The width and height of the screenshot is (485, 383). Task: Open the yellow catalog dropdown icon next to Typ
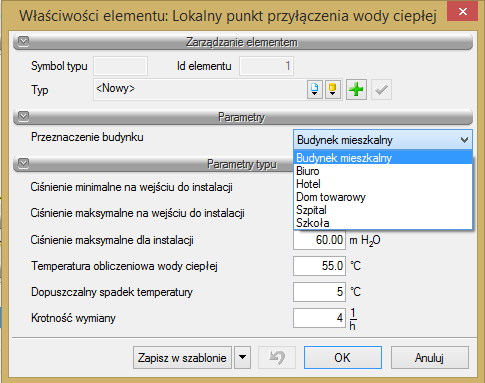pyautogui.click(x=332, y=89)
